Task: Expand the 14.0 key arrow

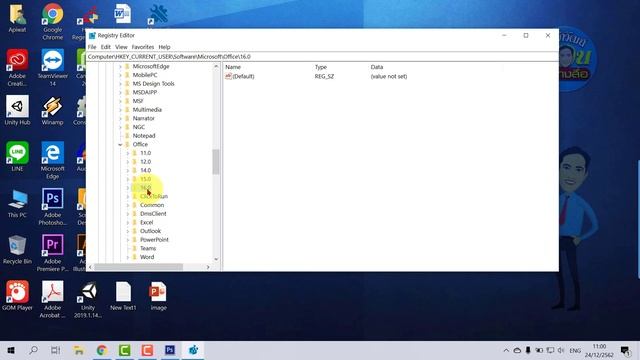Action: 128,171
